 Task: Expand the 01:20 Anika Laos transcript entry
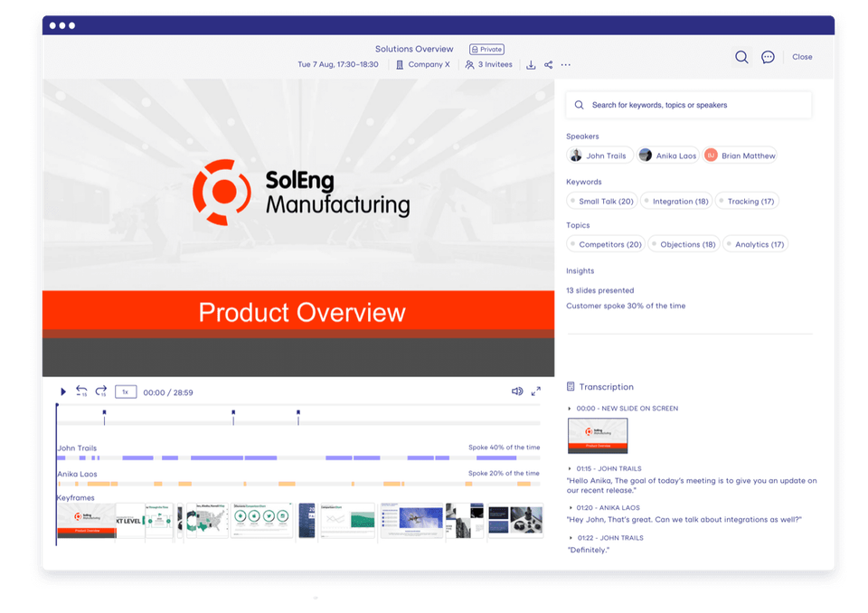click(x=571, y=508)
